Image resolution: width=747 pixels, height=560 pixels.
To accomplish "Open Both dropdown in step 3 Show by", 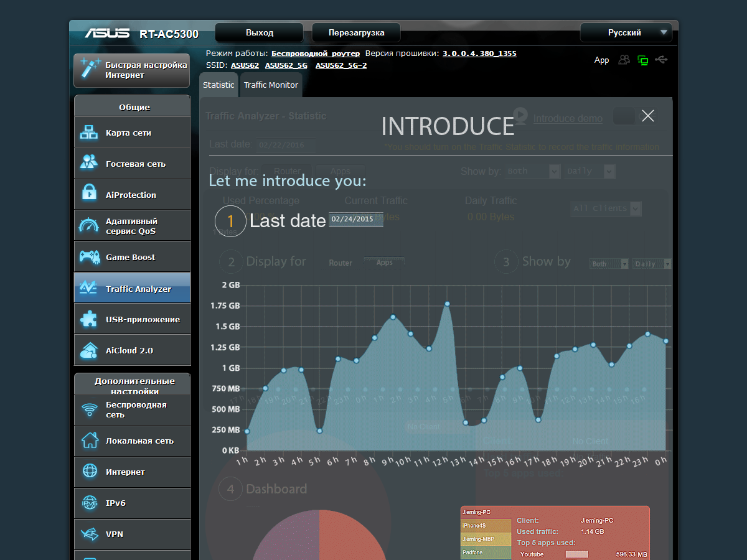I will click(x=609, y=264).
